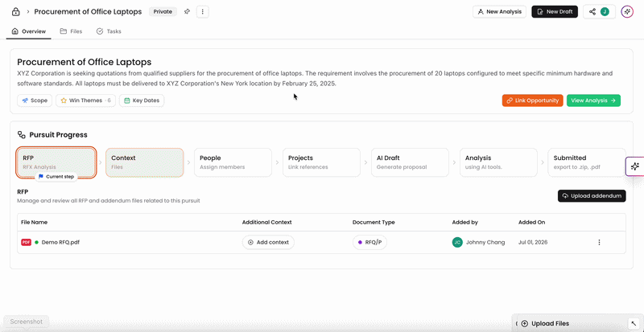644x332 pixels.
Task: Switch to the Tasks tab
Action: click(x=109, y=31)
